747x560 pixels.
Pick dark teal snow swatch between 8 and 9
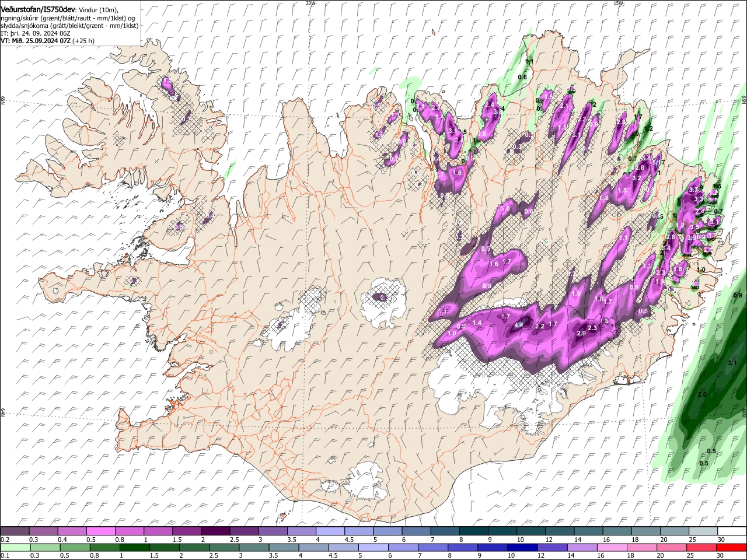pos(473,531)
